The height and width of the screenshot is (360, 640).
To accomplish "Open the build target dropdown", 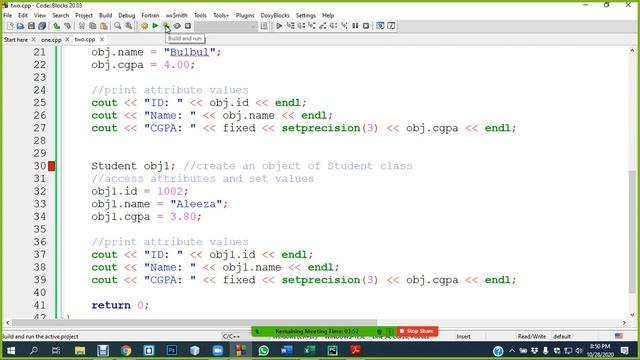I will click(x=226, y=26).
